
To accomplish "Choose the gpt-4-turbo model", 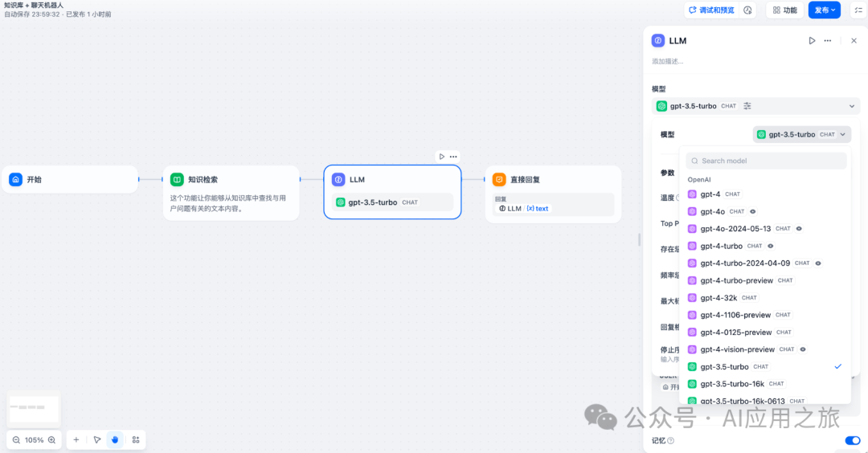I will point(764,246).
